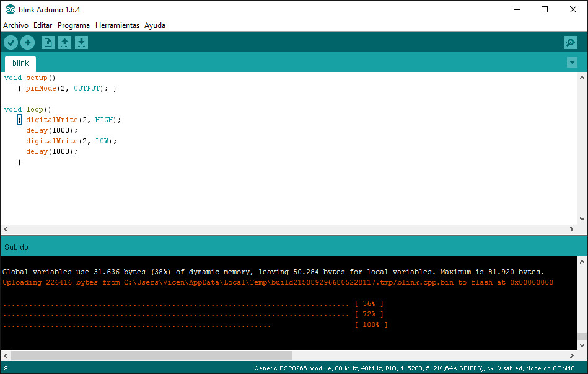Viewport: 588px width, 374px height.
Task: Open the Programa menu
Action: click(74, 25)
